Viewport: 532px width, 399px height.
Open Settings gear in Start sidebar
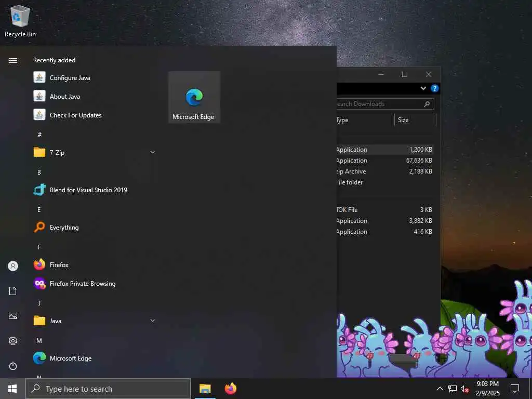[x=13, y=341]
